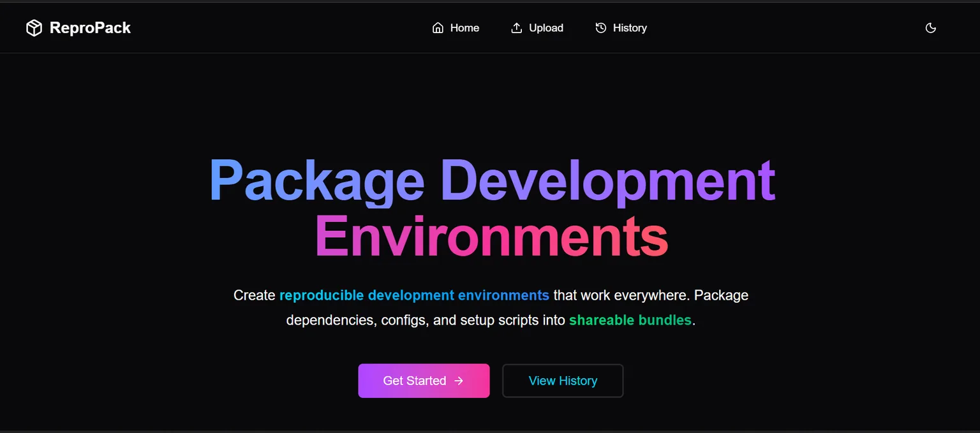Screen dimensions: 980x433
Task: Go to the Home nav item
Action: (456, 28)
